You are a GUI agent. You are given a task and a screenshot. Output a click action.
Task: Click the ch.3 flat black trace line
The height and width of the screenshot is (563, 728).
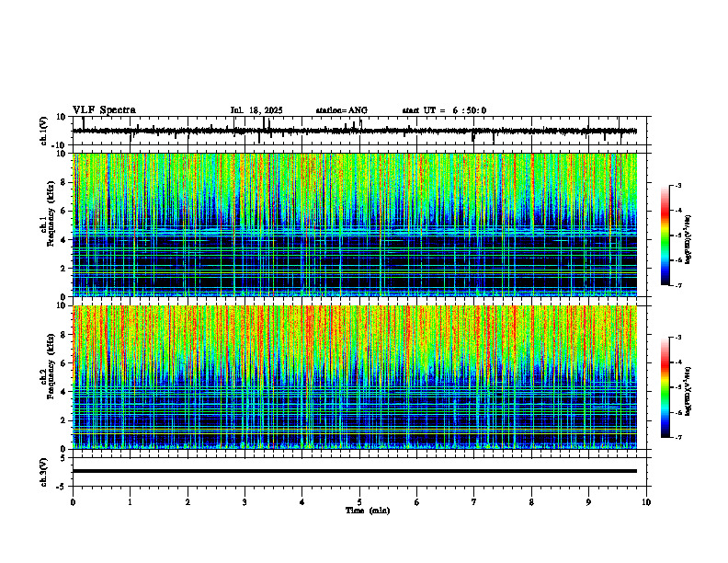354,471
